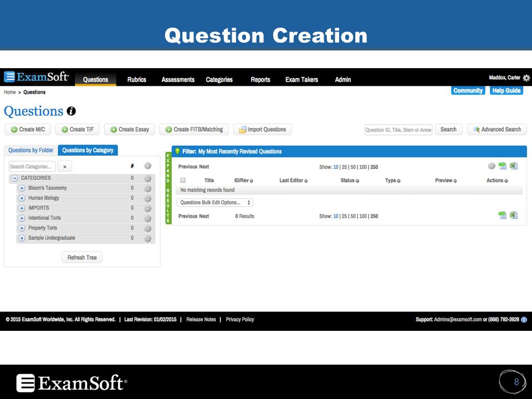Click the gear icon in the category tree header
Screen dimensions: 532x399
[147, 166]
